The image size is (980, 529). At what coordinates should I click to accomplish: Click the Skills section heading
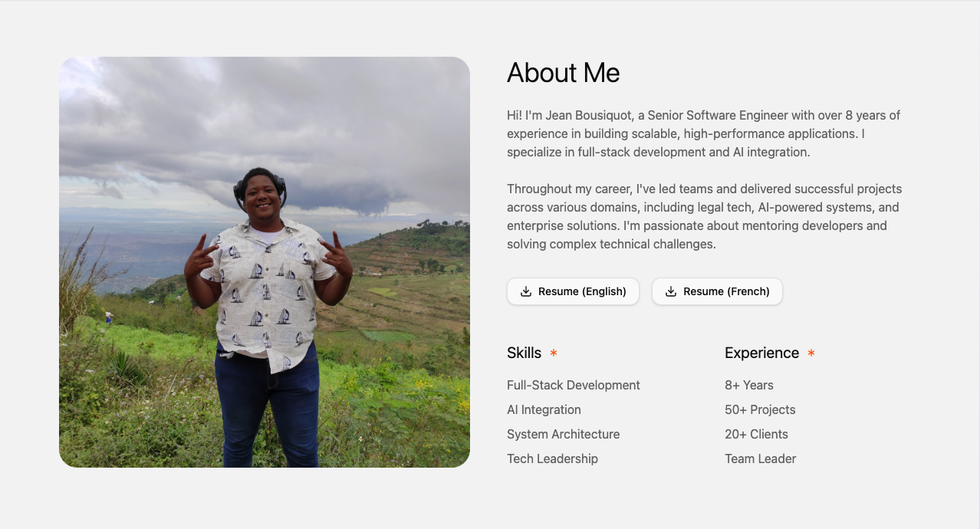pos(524,353)
